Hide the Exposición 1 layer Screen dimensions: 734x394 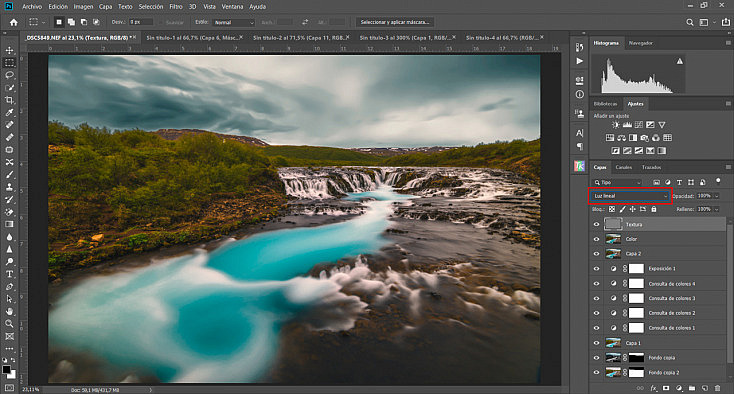pos(596,269)
